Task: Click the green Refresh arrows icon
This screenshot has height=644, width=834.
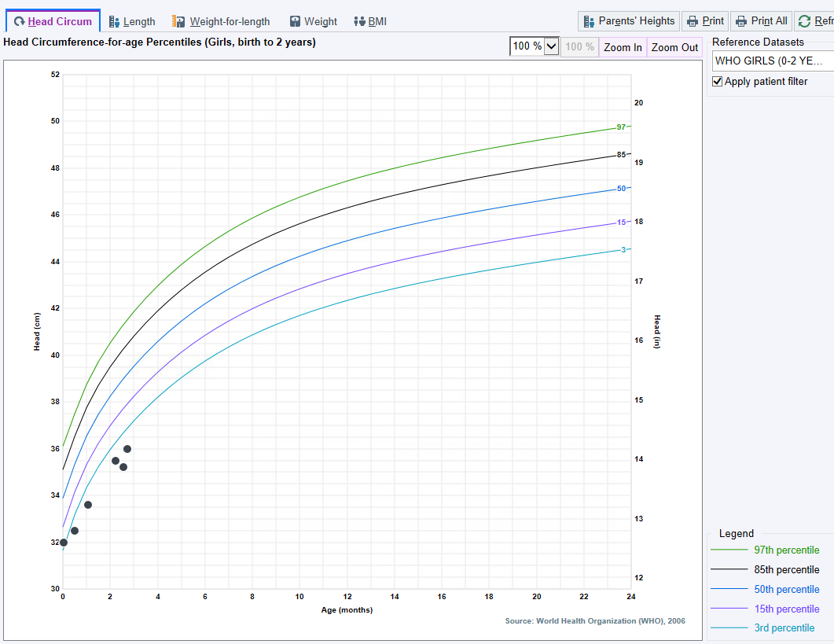Action: point(804,21)
